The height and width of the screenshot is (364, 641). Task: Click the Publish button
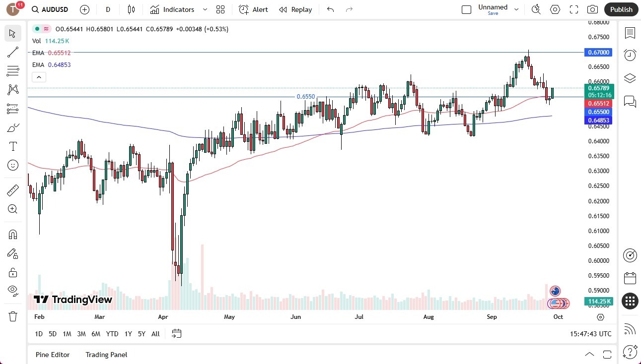tap(621, 9)
